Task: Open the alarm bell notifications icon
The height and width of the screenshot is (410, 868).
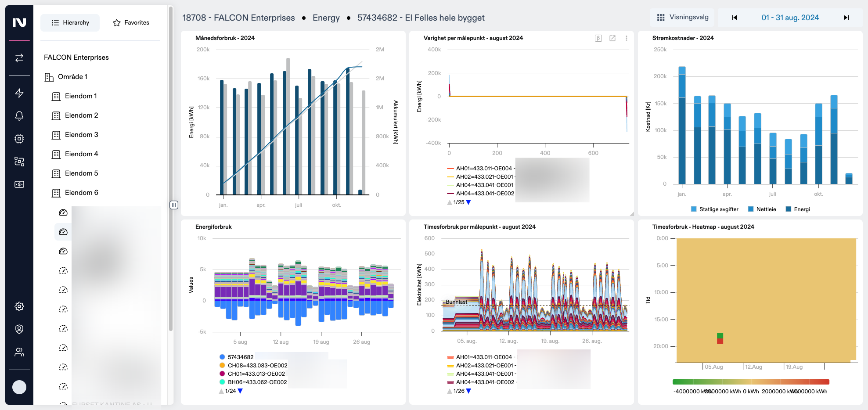Action: (19, 116)
